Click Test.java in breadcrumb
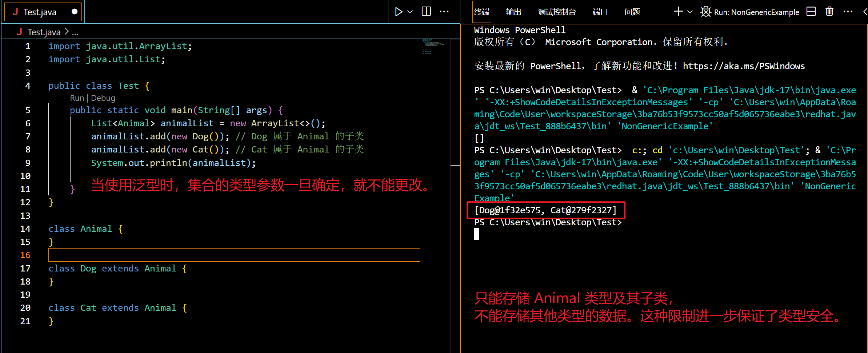Viewport: 868px width, 353px height. 44,32
